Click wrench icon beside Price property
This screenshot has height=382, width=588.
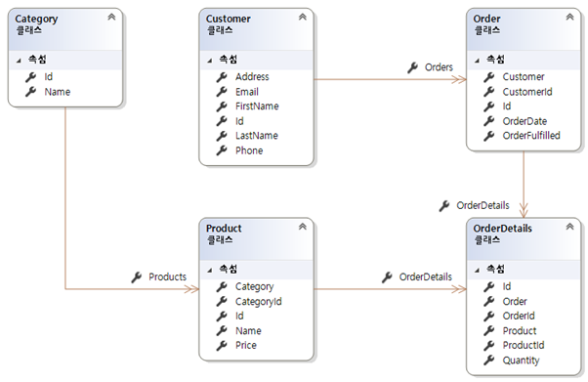(x=222, y=345)
